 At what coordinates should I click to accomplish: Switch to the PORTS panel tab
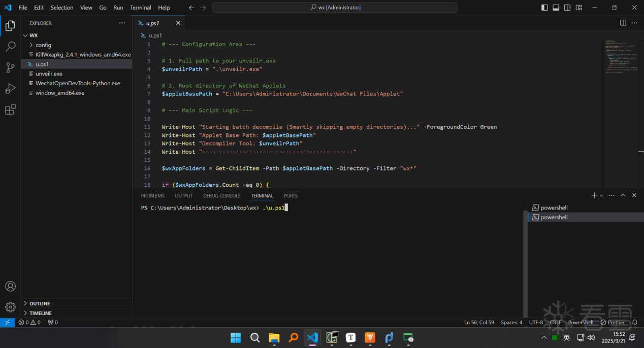(291, 196)
